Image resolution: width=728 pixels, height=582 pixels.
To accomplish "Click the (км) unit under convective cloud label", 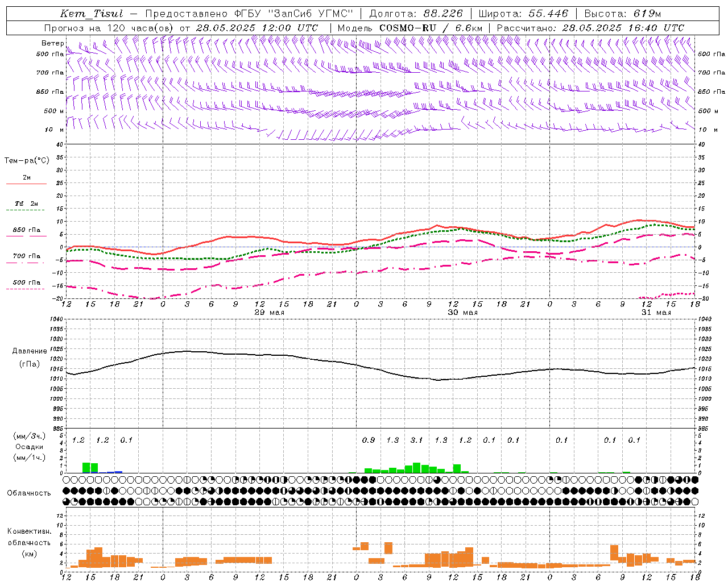I will pyautogui.click(x=29, y=554).
